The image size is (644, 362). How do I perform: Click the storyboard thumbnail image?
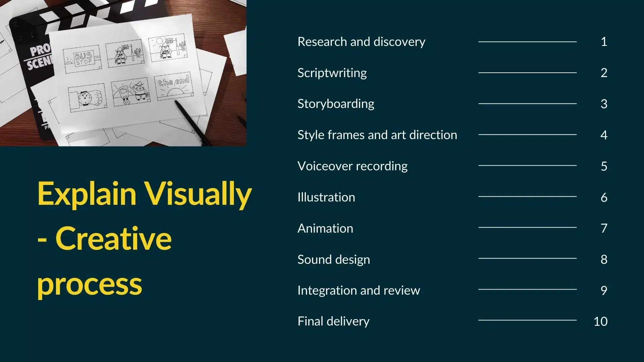(x=124, y=72)
